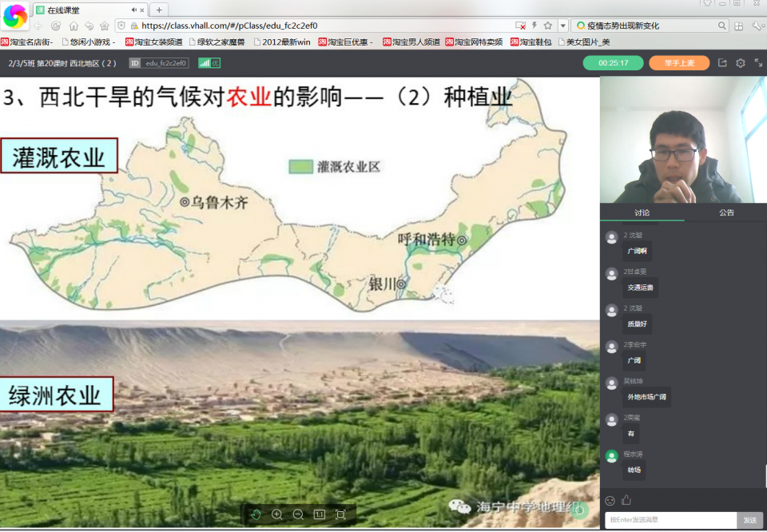Bookmark this page with the star icon
This screenshot has height=532, width=767.
pos(548,26)
